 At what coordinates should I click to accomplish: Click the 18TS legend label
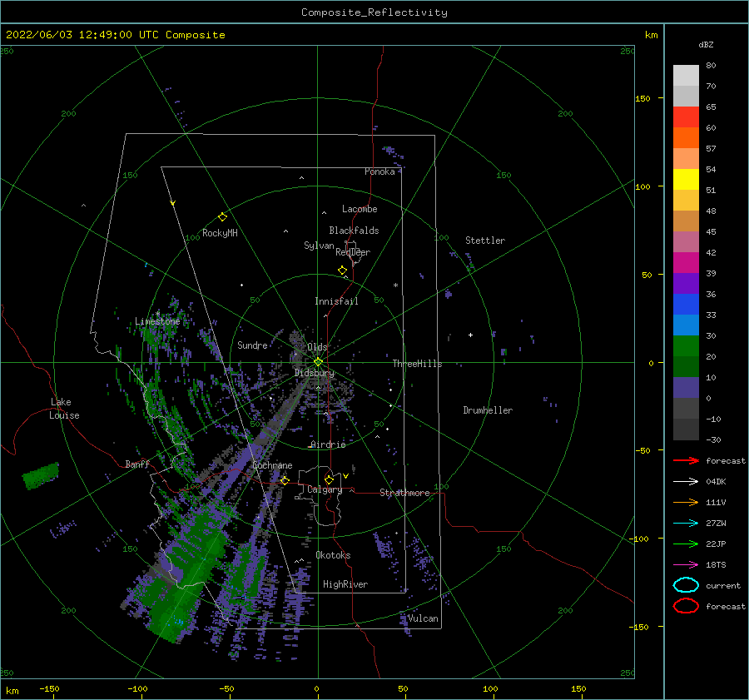point(716,565)
